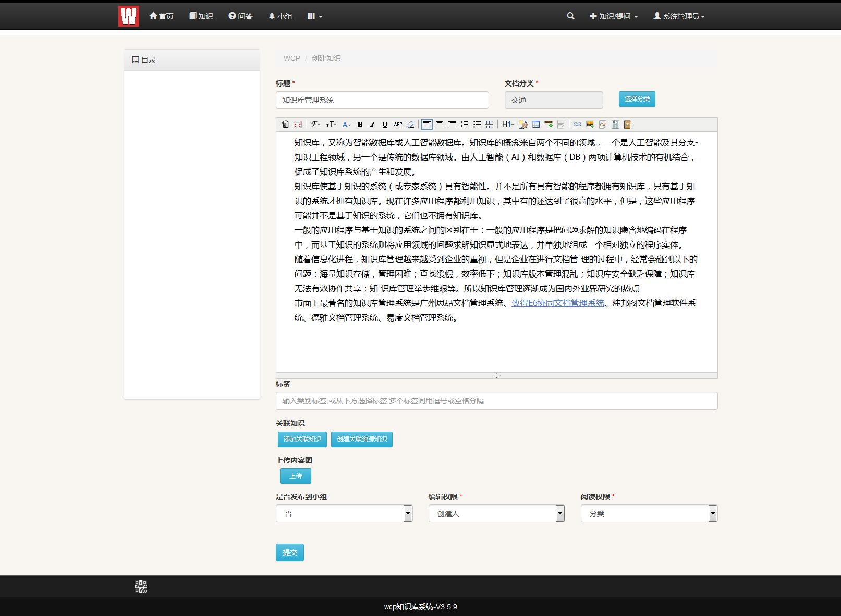Toggle editor fullscreen mode icon

(298, 125)
